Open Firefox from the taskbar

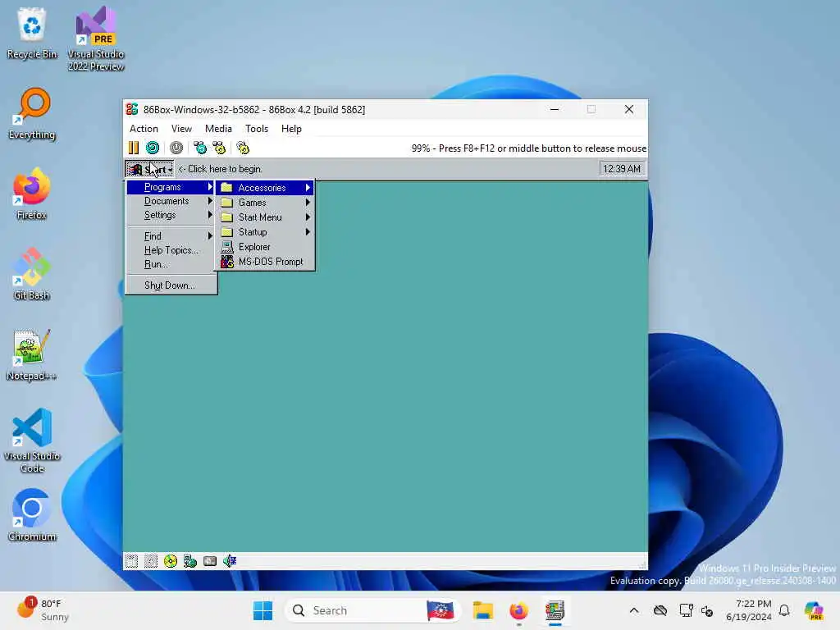click(518, 610)
